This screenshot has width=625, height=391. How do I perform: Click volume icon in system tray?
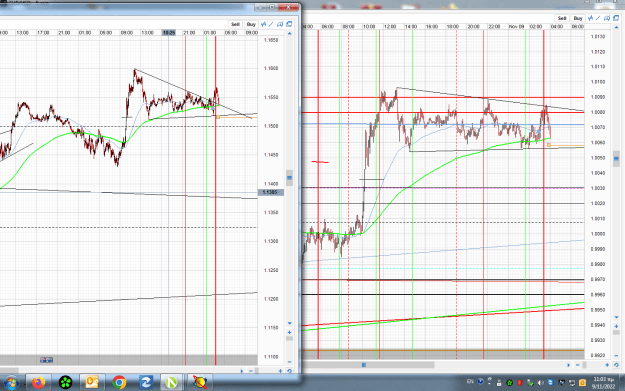540,383
